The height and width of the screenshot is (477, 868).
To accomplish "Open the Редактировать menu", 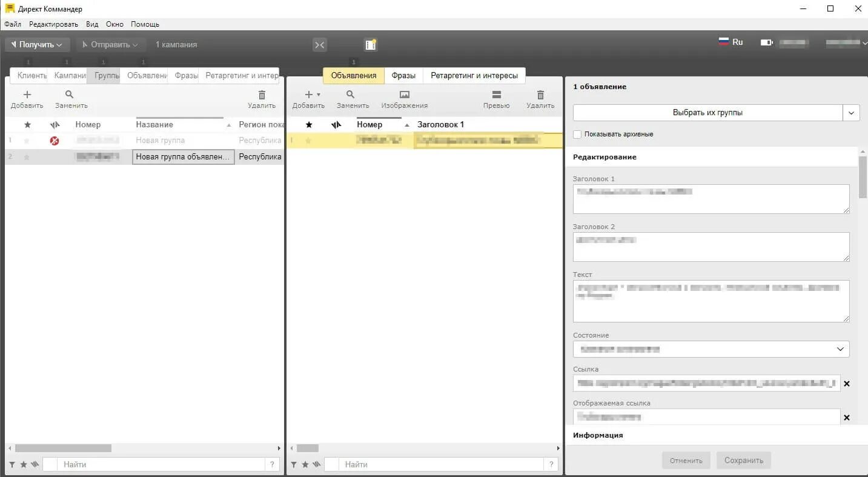I will [53, 24].
